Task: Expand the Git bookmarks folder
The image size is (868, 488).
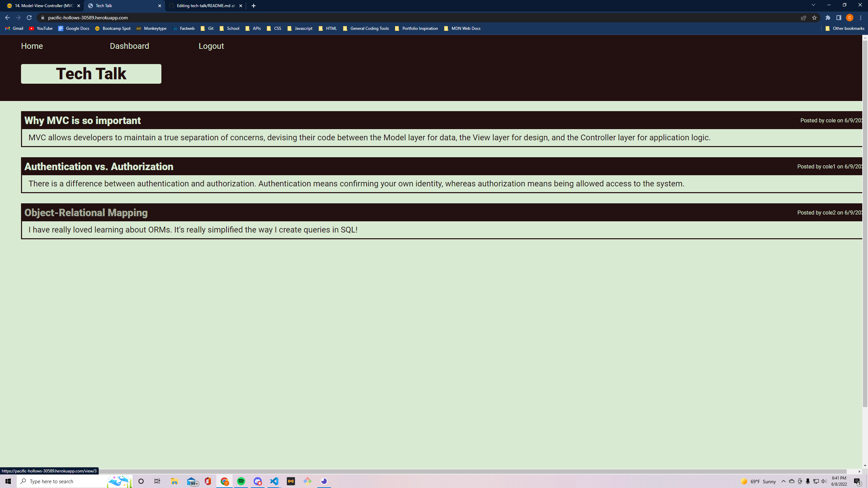Action: tap(207, 28)
